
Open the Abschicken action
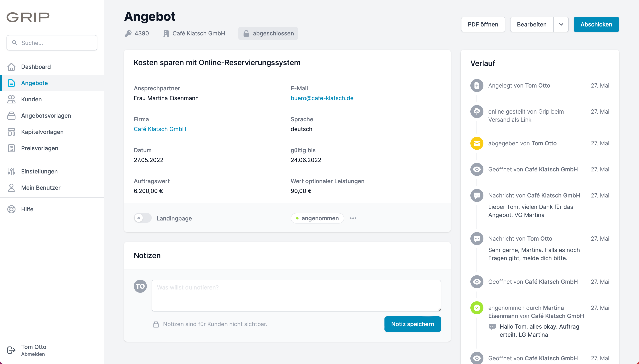(x=596, y=24)
